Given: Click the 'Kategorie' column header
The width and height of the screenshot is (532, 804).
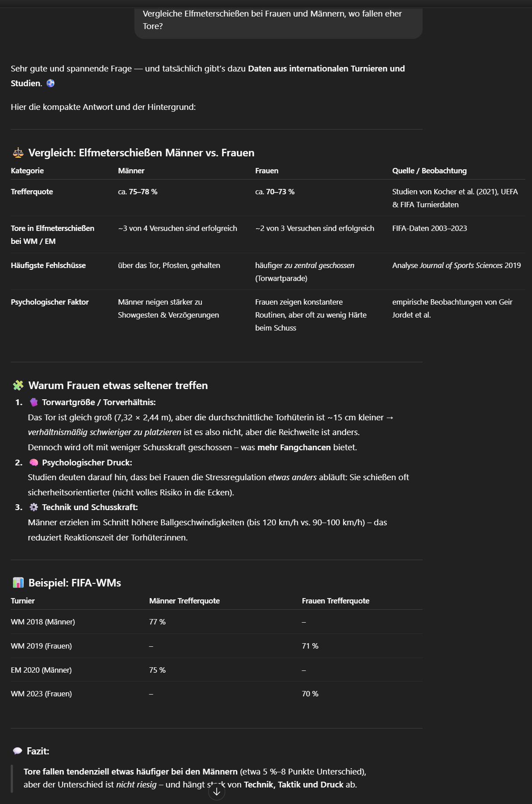Looking at the screenshot, I should tap(27, 171).
